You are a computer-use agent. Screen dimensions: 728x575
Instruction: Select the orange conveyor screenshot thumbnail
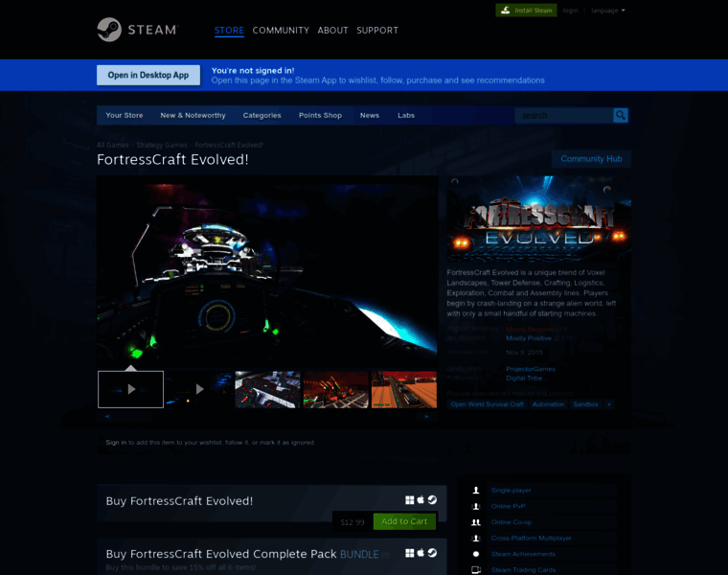click(404, 389)
